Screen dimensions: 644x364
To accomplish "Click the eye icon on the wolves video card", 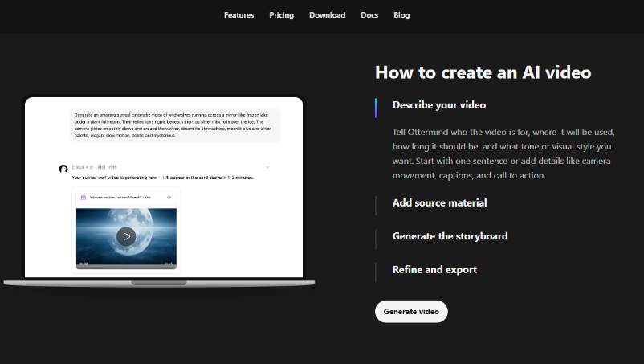I will (x=169, y=198).
